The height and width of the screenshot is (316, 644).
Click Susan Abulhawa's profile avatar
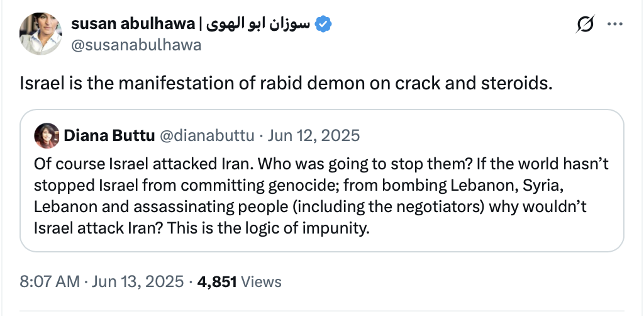(40, 33)
